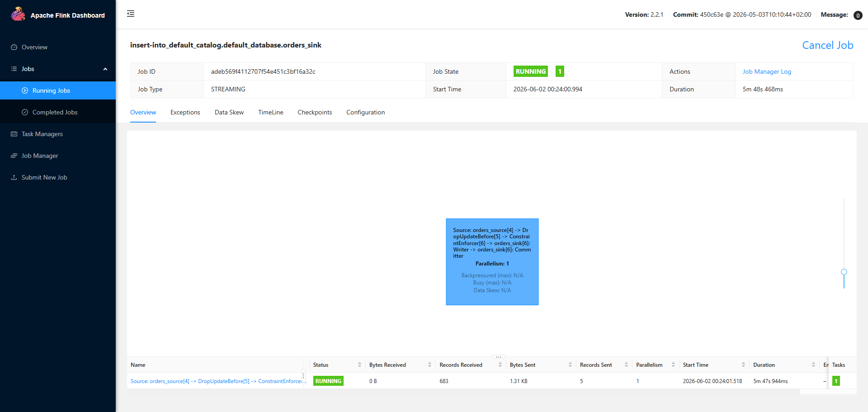
Task: Click the panel split handle with three dots
Action: click(499, 357)
